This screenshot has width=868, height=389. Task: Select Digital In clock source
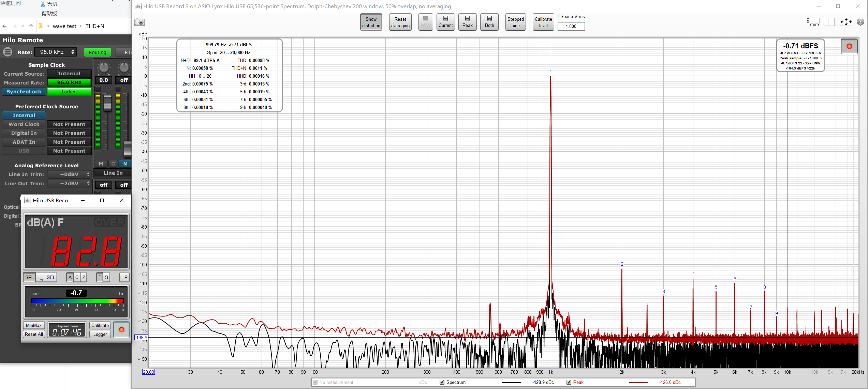24,133
